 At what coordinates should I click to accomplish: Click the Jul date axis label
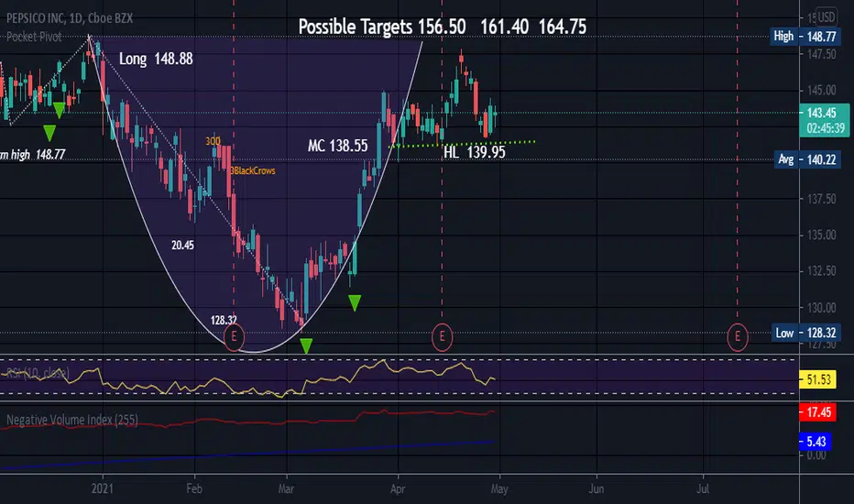703,488
